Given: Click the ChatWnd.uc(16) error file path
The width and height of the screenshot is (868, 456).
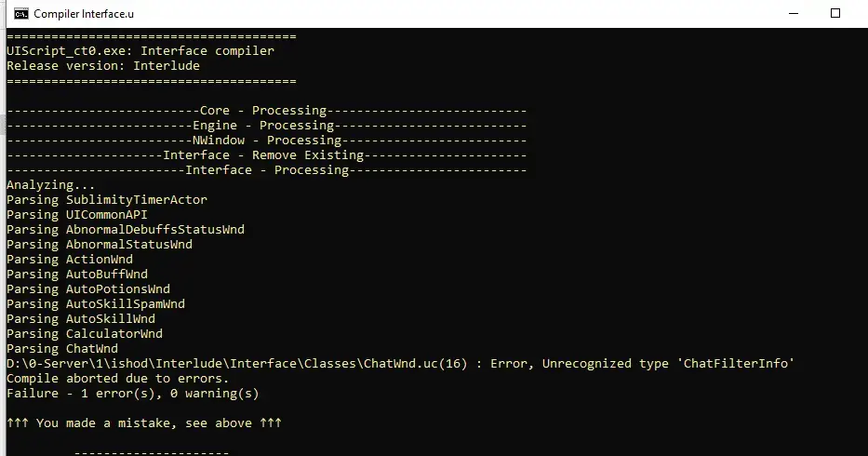Looking at the screenshot, I should coord(237,364).
